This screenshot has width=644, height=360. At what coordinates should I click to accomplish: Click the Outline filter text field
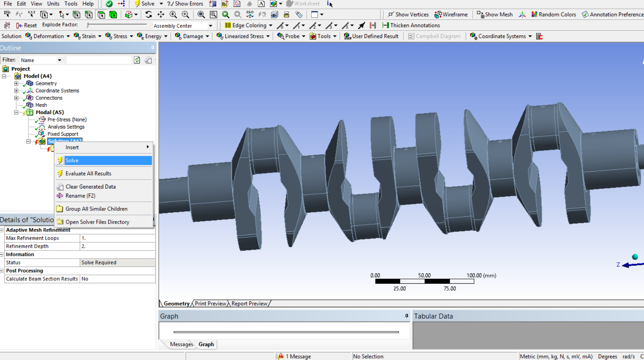99,60
